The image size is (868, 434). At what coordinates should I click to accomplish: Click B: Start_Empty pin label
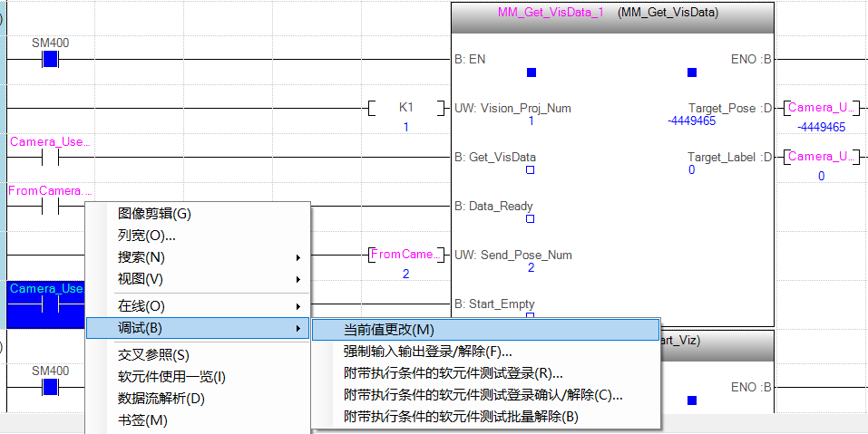[x=494, y=304]
